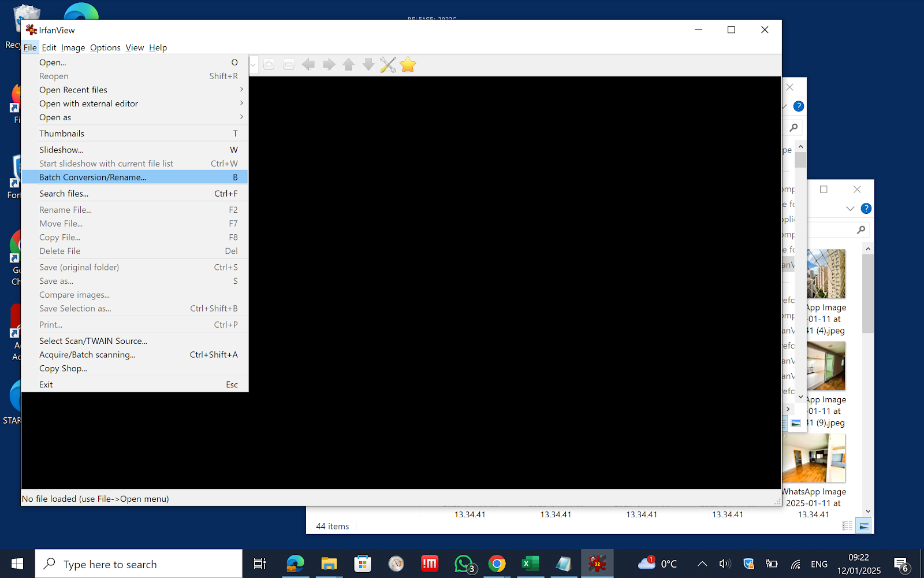Open File Explorer from the taskbar
The image size is (924, 578).
(329, 564)
